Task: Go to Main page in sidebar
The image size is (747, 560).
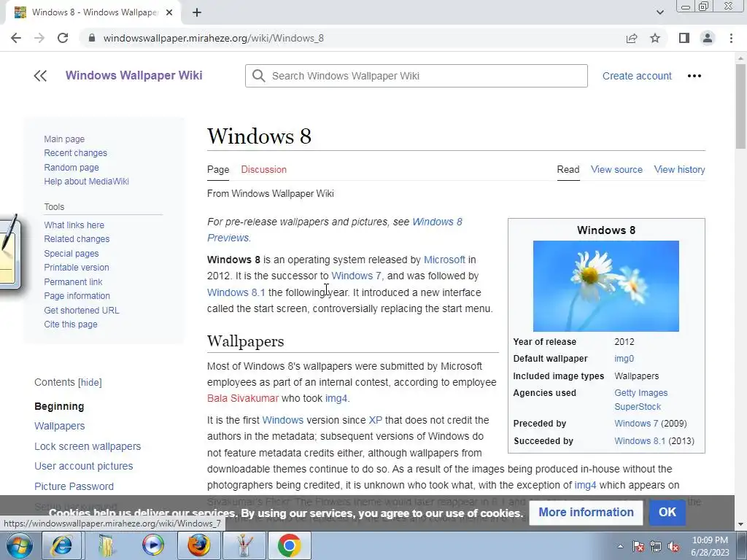Action: tap(64, 139)
